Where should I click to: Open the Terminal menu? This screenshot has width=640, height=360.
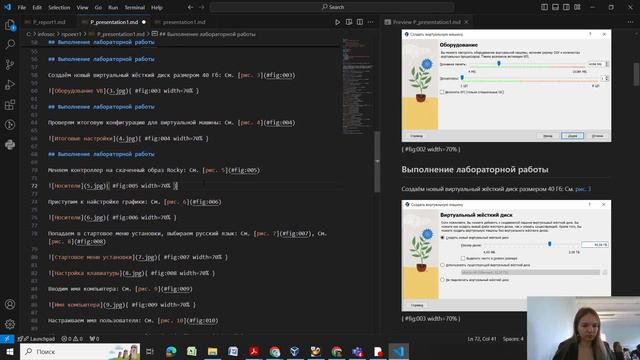point(134,7)
